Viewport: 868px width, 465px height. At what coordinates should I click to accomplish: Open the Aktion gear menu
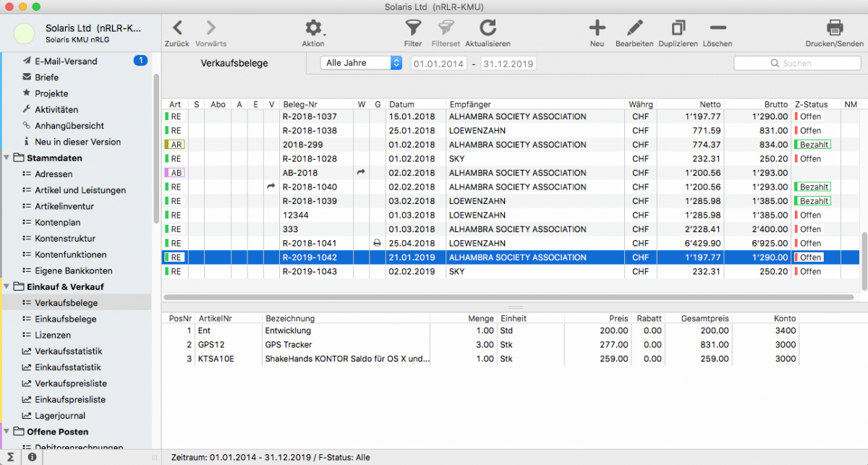[313, 28]
